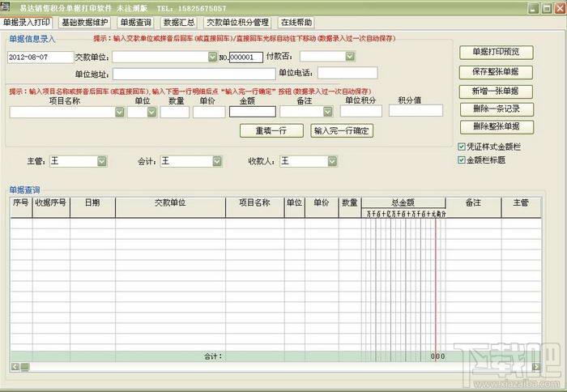Screen dimensions: 567x392
Task: Expand the 项目名称 combo box arrow
Action: click(x=120, y=112)
